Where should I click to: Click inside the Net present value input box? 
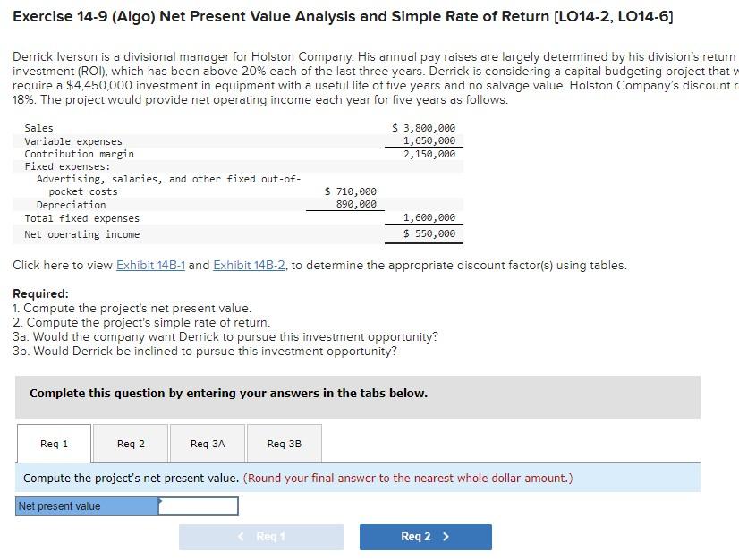pos(197,505)
